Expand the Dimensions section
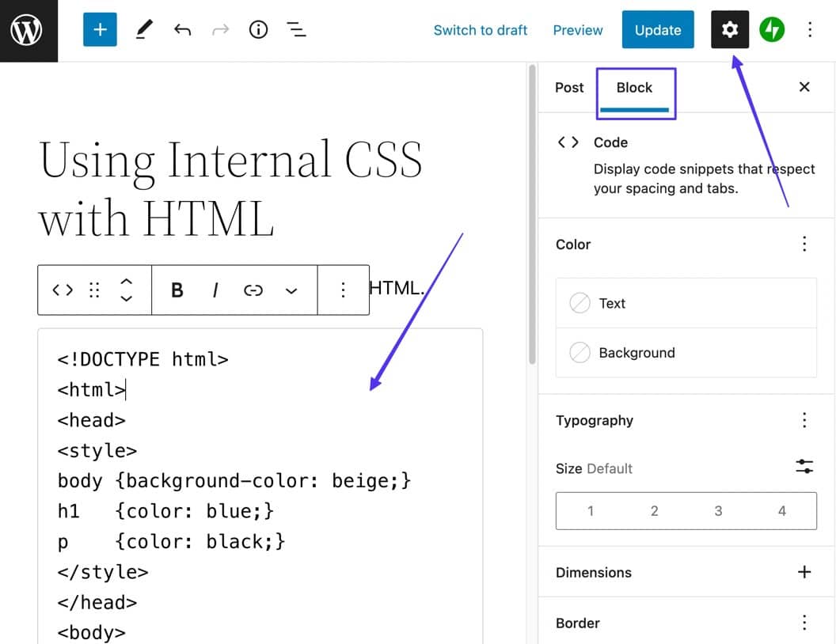This screenshot has height=644, width=836. coord(804,572)
